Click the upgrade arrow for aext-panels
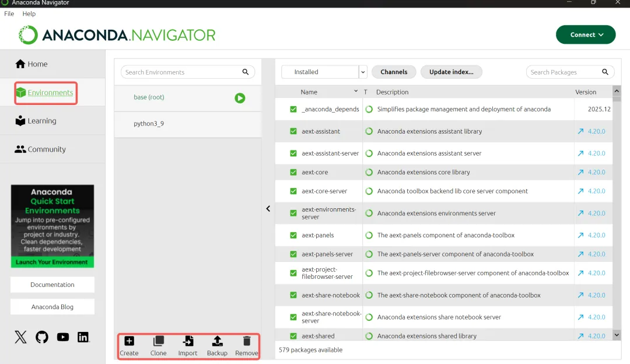This screenshot has width=630, height=364. (580, 236)
